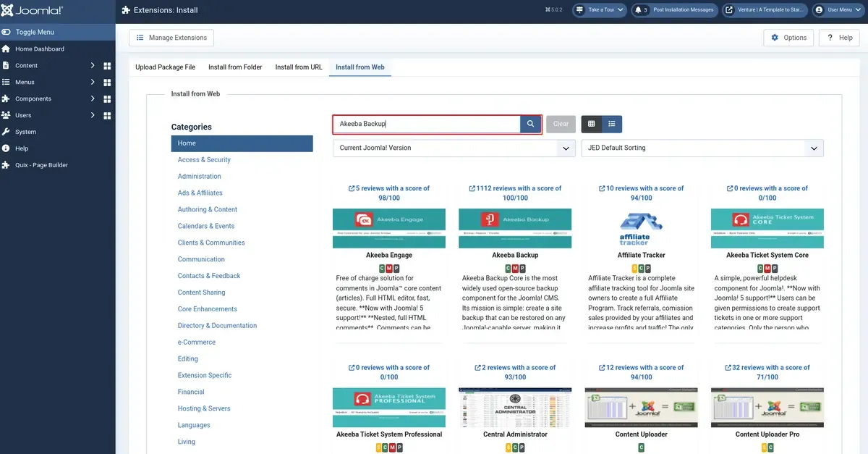Open the Akeeba Backup extension thumbnail
The width and height of the screenshot is (868, 454).
tap(515, 228)
